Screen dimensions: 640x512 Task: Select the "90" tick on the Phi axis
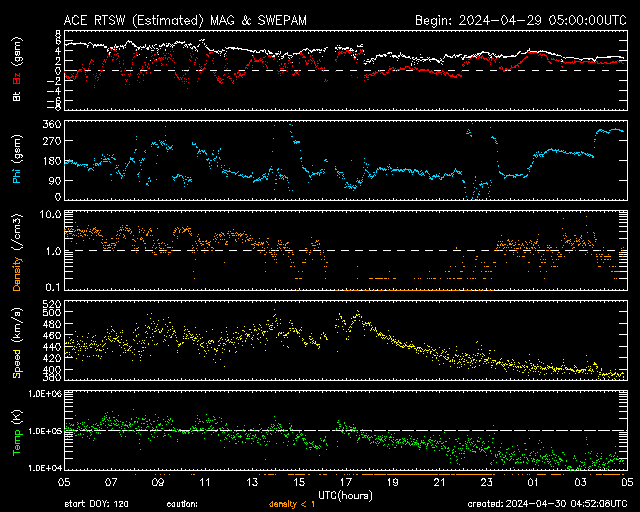55,180
